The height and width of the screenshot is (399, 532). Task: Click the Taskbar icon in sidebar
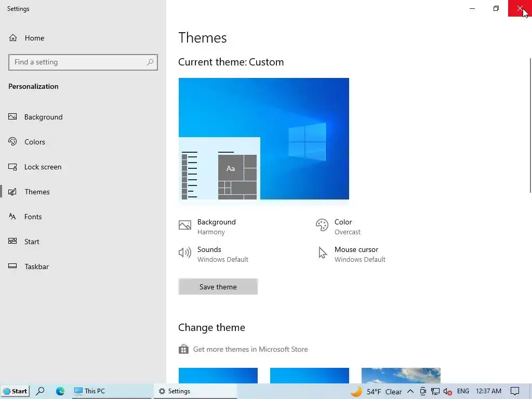click(x=12, y=266)
